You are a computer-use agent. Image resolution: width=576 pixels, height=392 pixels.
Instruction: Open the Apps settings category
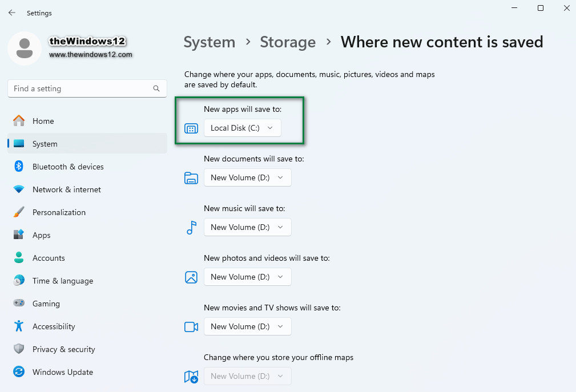click(87, 235)
